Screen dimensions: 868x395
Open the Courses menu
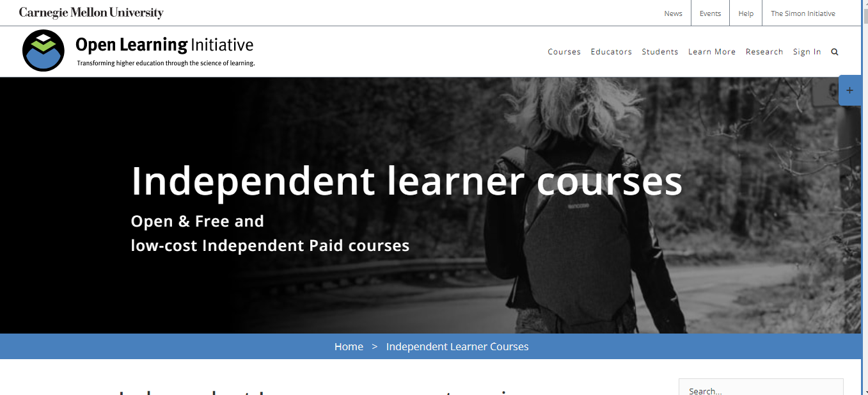click(x=564, y=52)
